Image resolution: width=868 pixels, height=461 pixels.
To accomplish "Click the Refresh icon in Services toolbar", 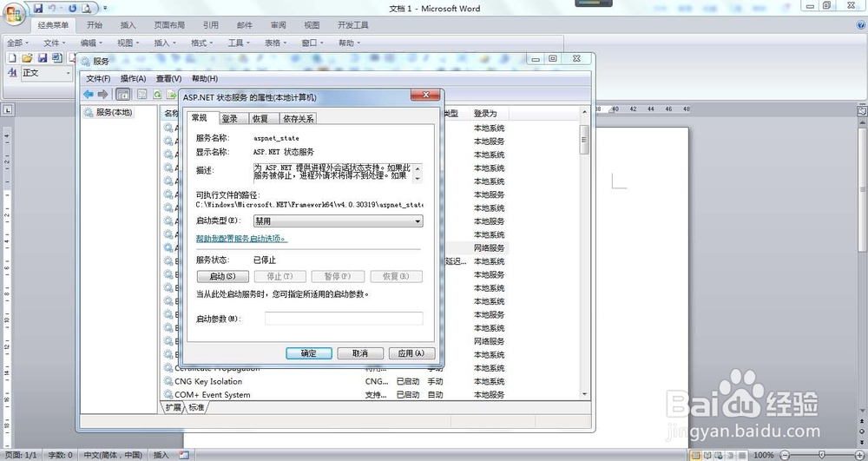I will pyautogui.click(x=157, y=95).
